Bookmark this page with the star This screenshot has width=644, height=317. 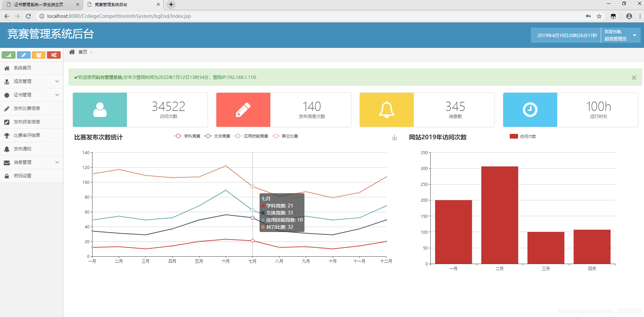click(x=599, y=16)
